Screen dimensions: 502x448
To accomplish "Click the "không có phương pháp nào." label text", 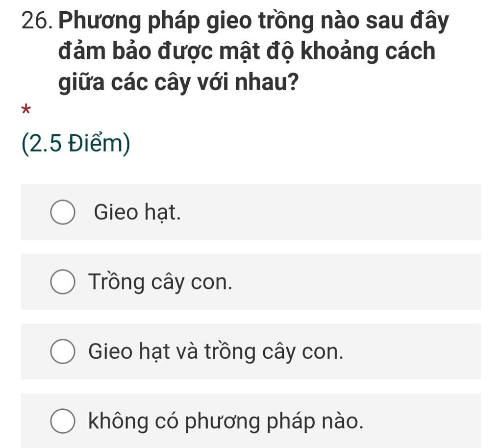I will coord(226,421).
